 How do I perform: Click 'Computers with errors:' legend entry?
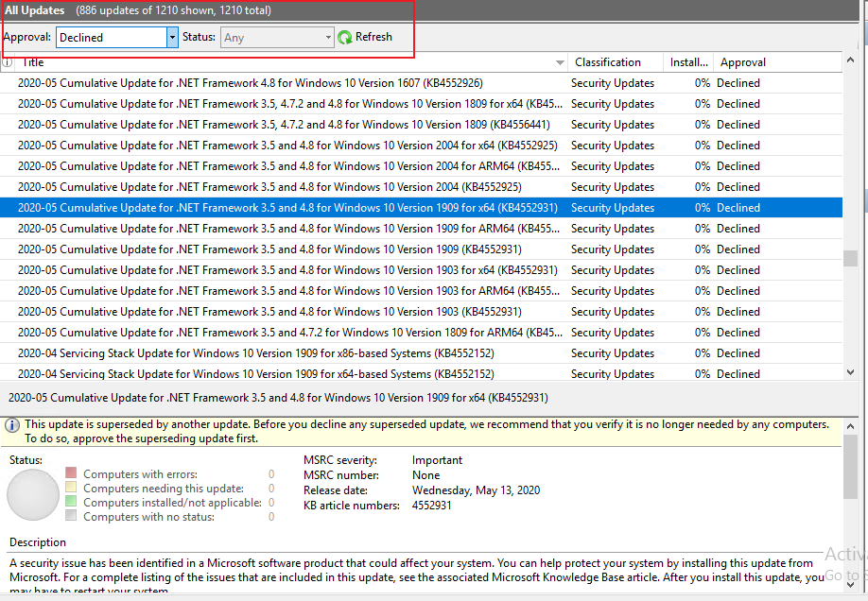[140, 474]
